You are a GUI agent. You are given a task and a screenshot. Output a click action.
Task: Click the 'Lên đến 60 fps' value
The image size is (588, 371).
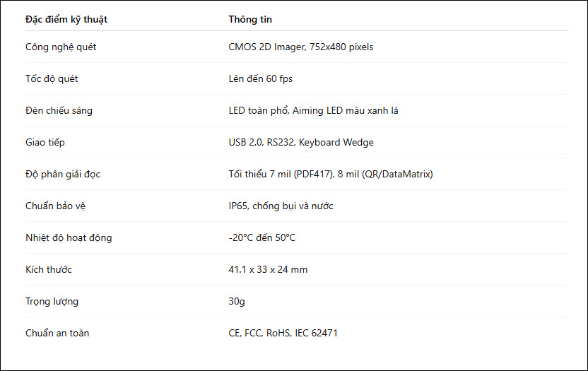tap(261, 78)
